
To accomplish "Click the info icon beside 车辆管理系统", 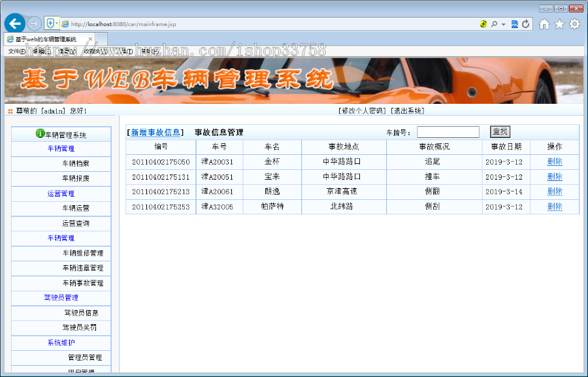I will (x=40, y=135).
